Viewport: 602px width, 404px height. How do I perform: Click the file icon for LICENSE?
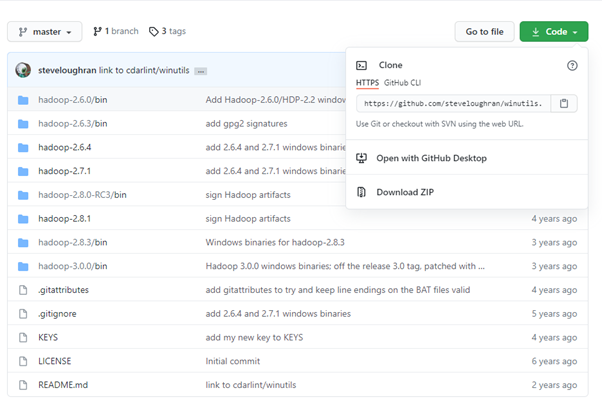pos(23,362)
